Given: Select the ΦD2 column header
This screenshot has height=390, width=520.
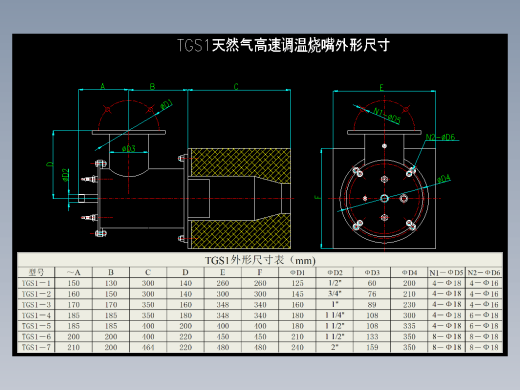Looking at the screenshot, I should click(335, 272).
